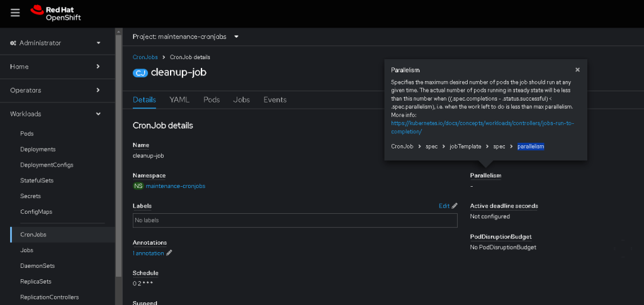This screenshot has width=644, height=305.
Task: Open the Project maintenance-cronjobs dropdown
Action: click(x=186, y=36)
